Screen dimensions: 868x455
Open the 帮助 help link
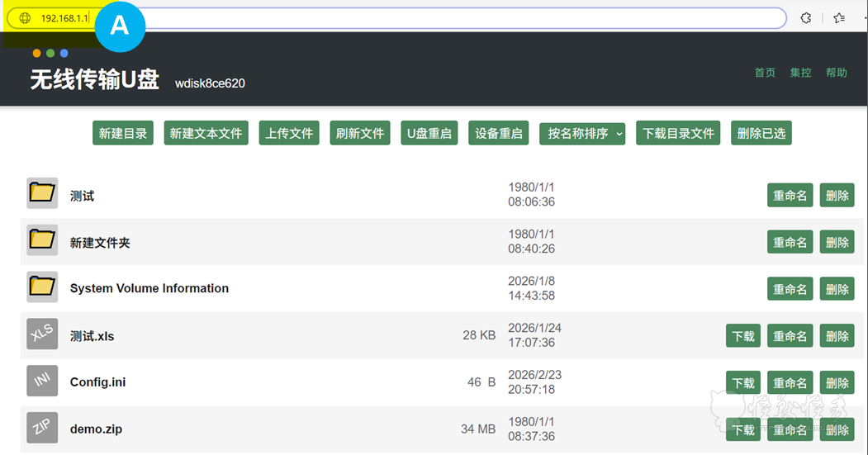click(837, 73)
